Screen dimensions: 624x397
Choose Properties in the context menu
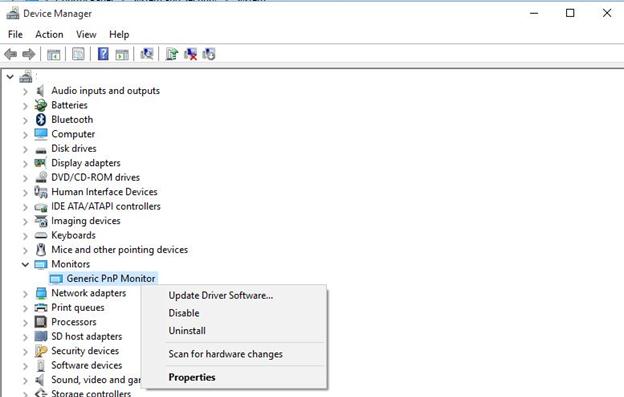point(192,377)
